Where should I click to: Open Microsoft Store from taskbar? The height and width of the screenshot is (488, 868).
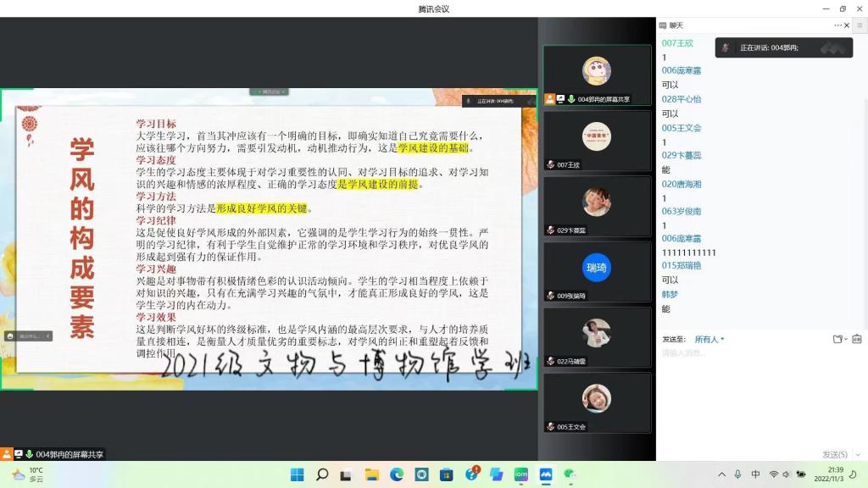coord(446,474)
